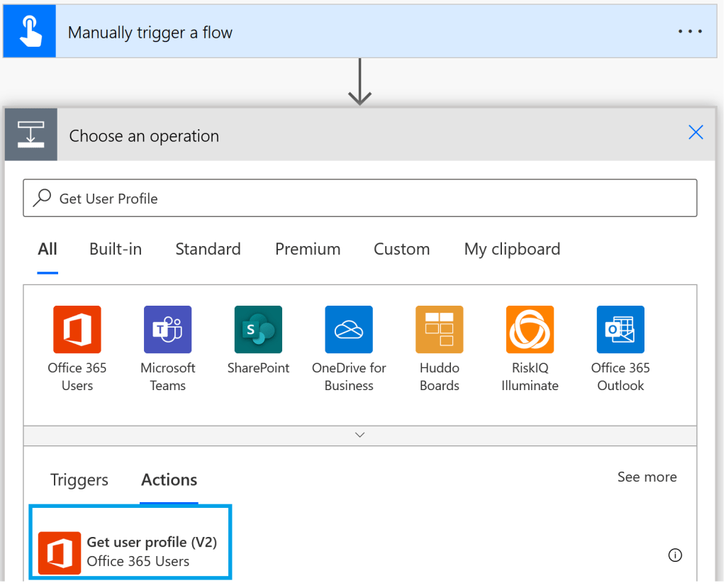Viewport: 726px width, 588px height.
Task: Expand the connectors list with chevron
Action: tap(360, 435)
